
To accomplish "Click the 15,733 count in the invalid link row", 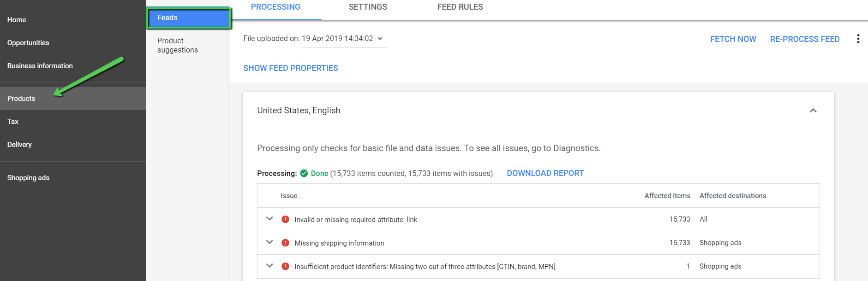I will click(x=680, y=219).
